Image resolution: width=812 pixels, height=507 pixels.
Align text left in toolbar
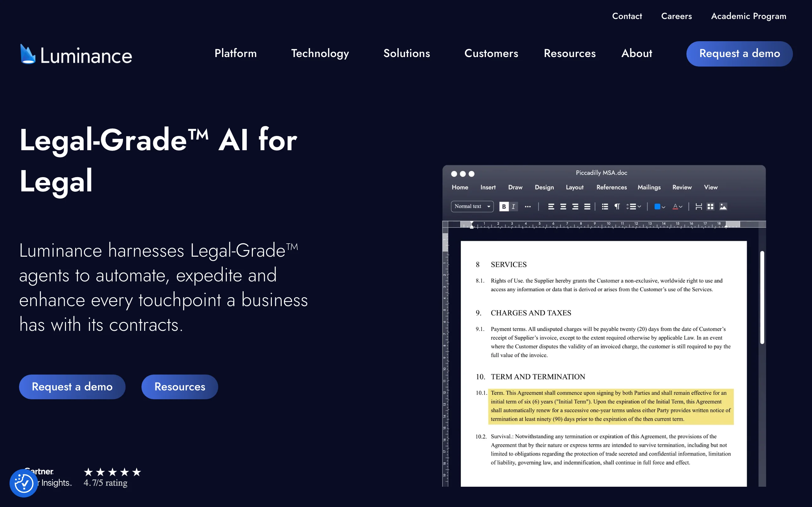(x=551, y=207)
